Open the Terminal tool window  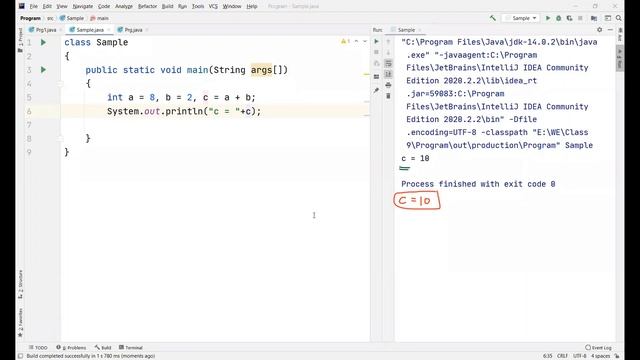pyautogui.click(x=131, y=348)
